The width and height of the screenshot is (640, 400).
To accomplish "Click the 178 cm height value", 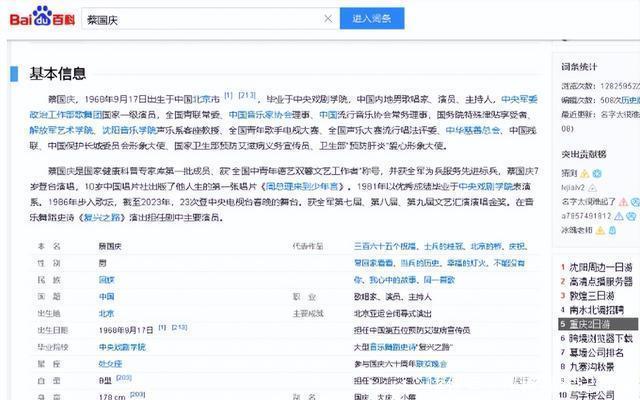I will tap(112, 397).
